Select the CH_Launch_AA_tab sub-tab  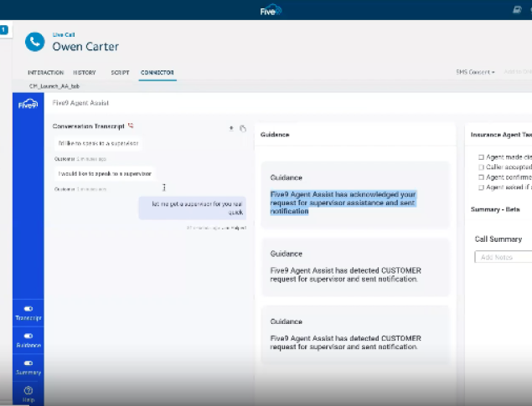[x=54, y=86]
